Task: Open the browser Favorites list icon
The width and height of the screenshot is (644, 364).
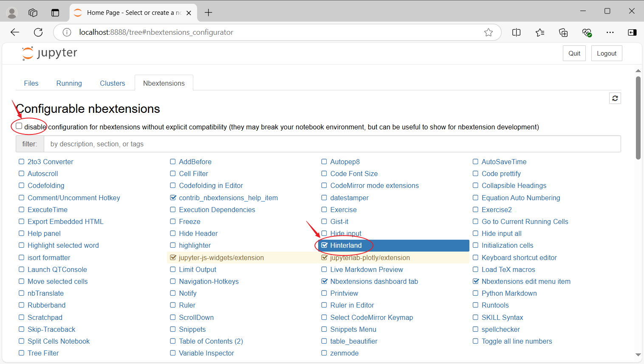Action: [540, 32]
